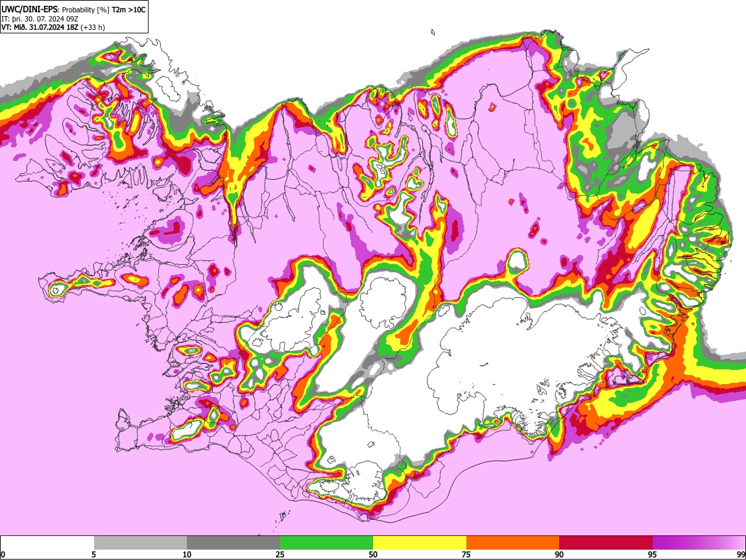Click legend tick label '90'
746x560 pixels.
click(x=559, y=554)
